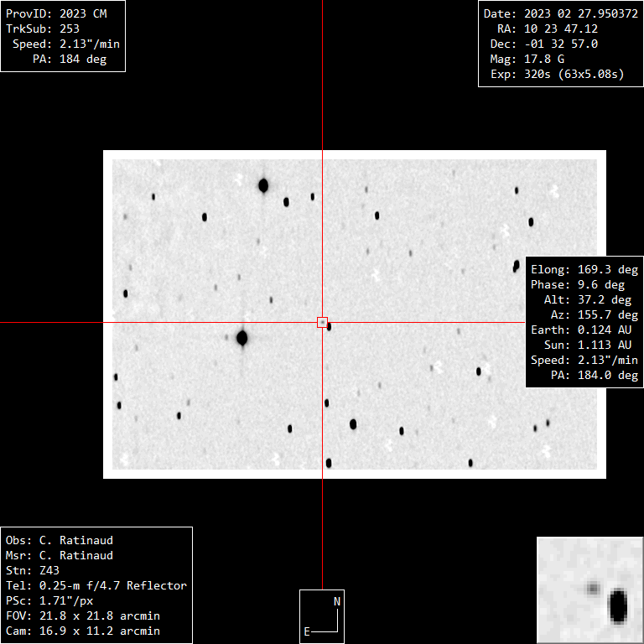Click the ProvID value 2023 CM
Image resolution: width=644 pixels, height=644 pixels.
[83, 13]
